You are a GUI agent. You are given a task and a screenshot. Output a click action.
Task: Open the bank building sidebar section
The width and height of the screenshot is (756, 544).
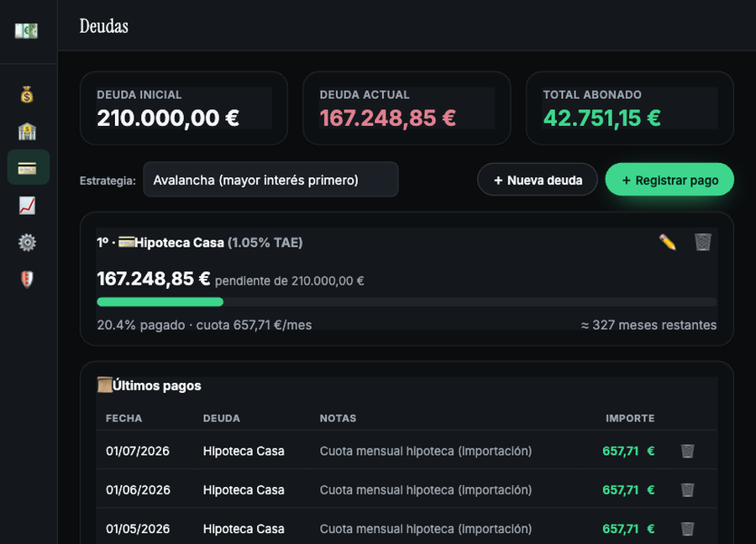click(27, 131)
